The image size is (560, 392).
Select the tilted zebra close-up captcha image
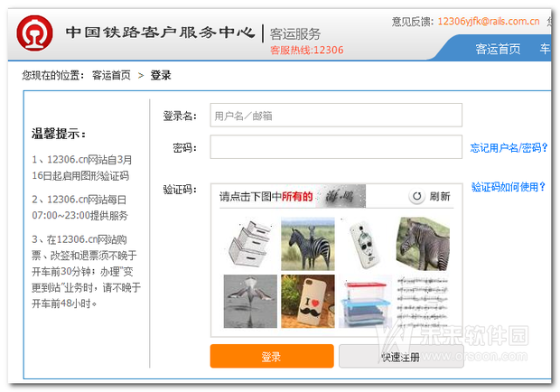423,244
